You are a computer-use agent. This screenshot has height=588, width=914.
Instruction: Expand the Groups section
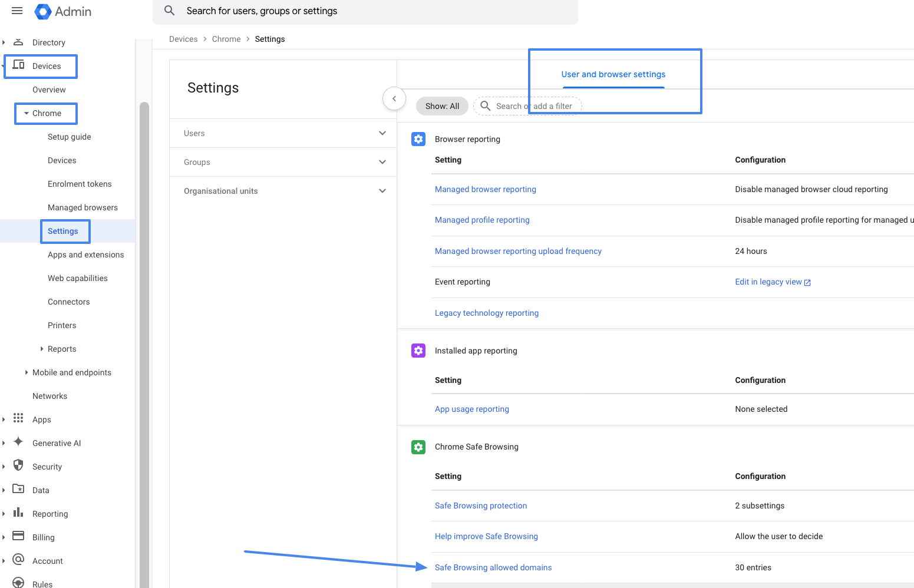283,162
